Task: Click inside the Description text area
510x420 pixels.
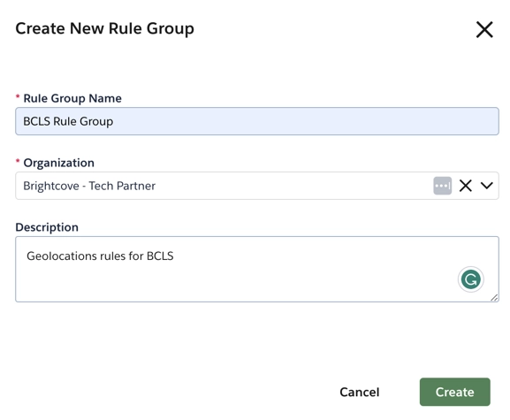Action: pos(257,269)
